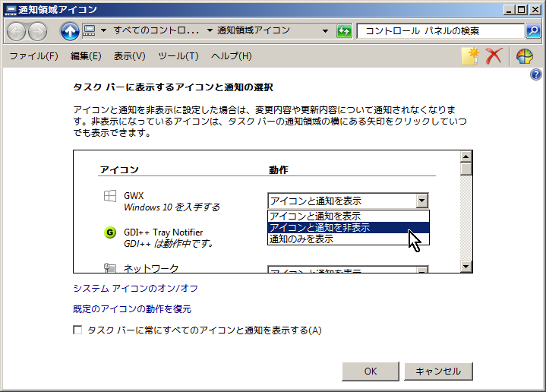The image size is (546, 392).
Task: Open address bar history dropdown arrow
Action: point(325,31)
